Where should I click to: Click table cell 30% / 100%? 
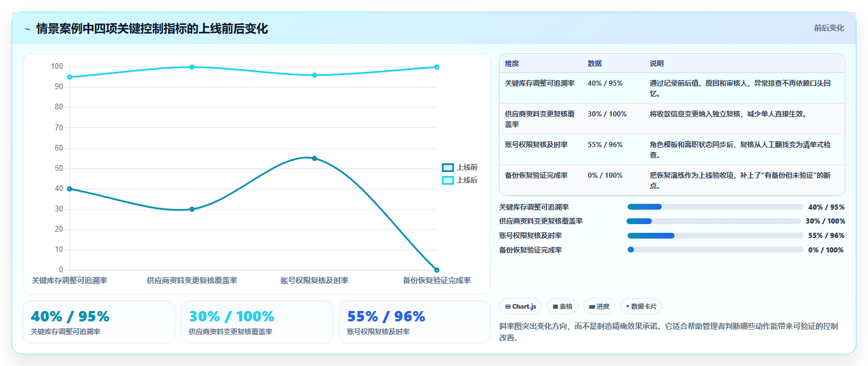tap(607, 114)
